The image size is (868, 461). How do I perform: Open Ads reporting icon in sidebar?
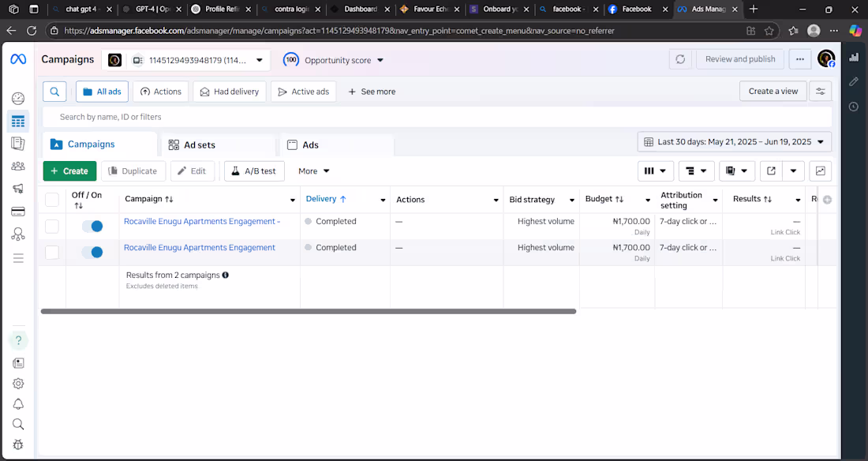17,144
